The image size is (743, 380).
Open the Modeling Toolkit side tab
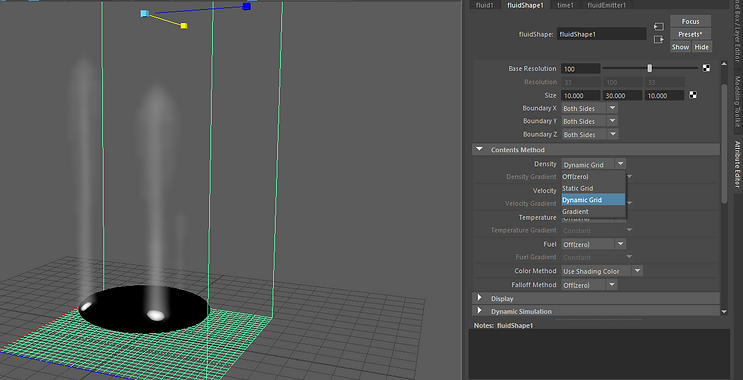738,100
